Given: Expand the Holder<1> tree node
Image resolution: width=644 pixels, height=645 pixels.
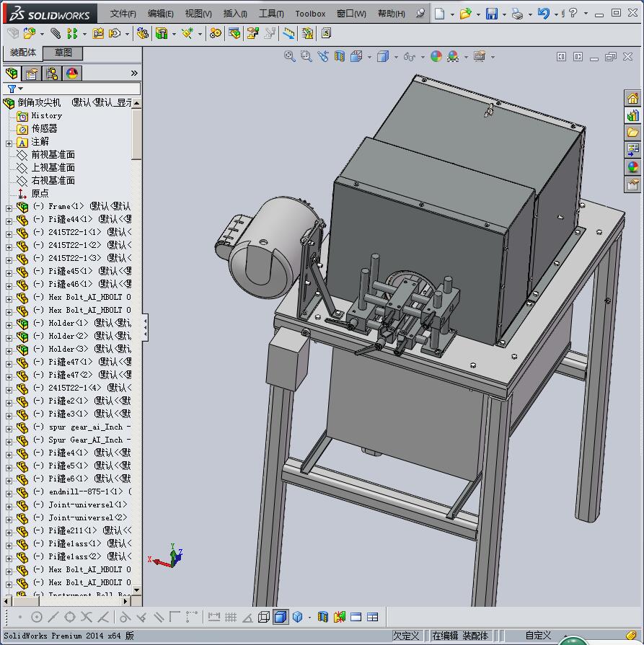Looking at the screenshot, I should (x=9, y=325).
